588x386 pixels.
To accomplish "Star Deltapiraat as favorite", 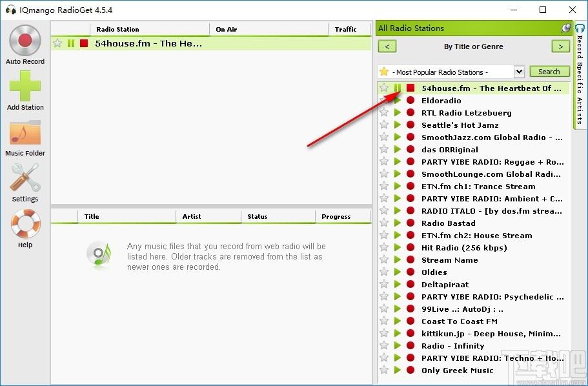I will [384, 284].
